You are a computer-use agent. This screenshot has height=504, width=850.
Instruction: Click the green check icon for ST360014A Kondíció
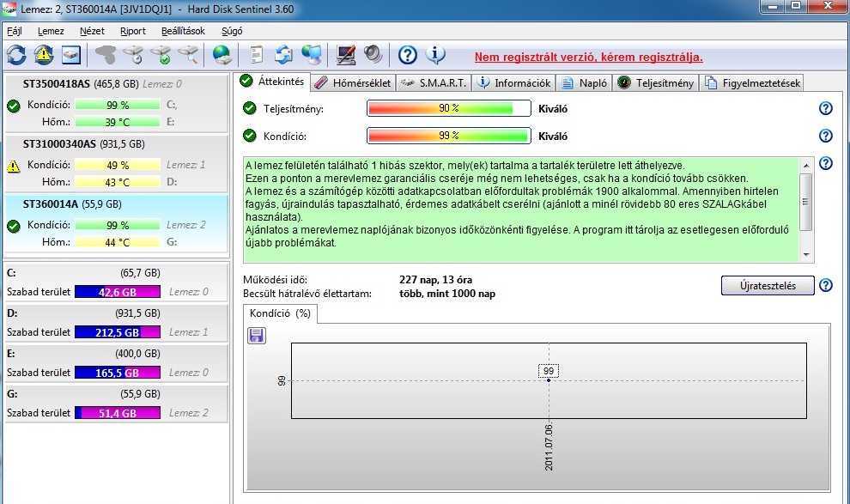tap(14, 226)
